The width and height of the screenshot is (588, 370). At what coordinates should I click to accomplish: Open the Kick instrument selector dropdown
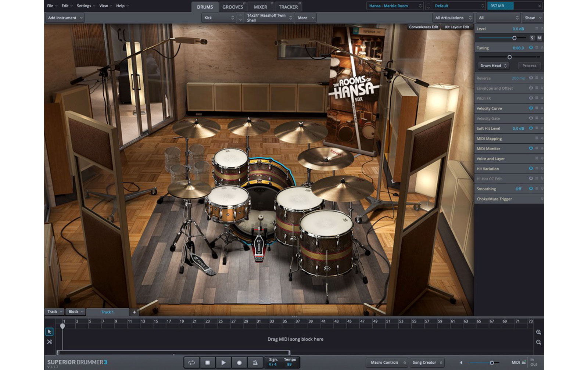coord(219,18)
